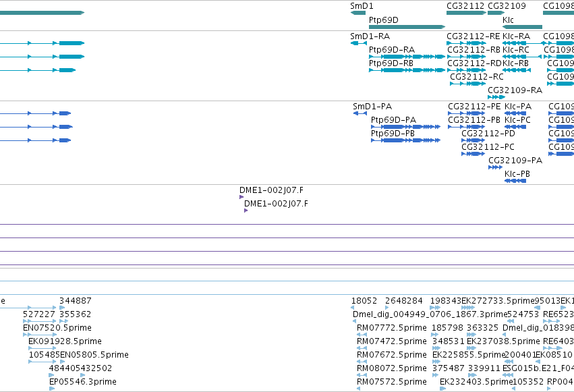Click the CG32112-PE protein label
574x392 pixels.
474,107
